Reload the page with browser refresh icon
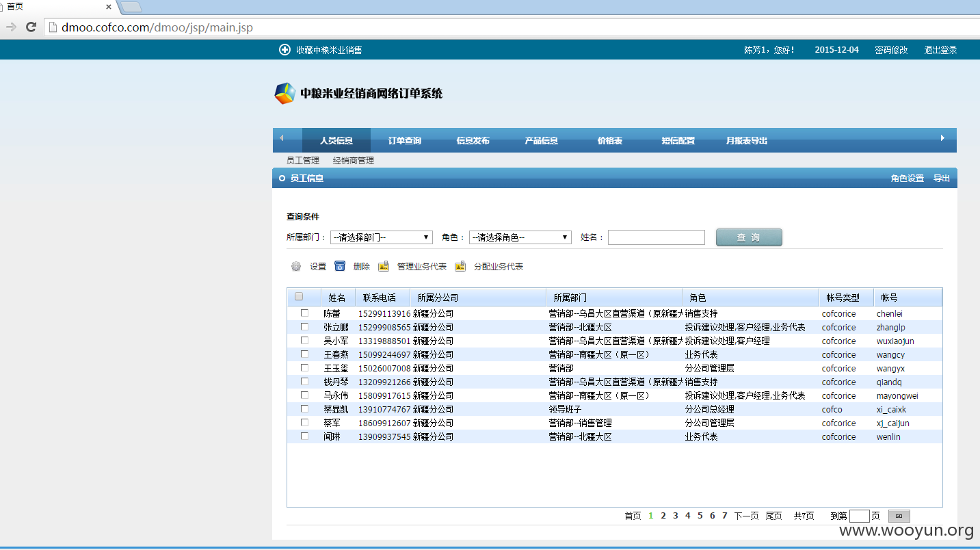Viewport: 980px width, 550px height. tap(31, 27)
